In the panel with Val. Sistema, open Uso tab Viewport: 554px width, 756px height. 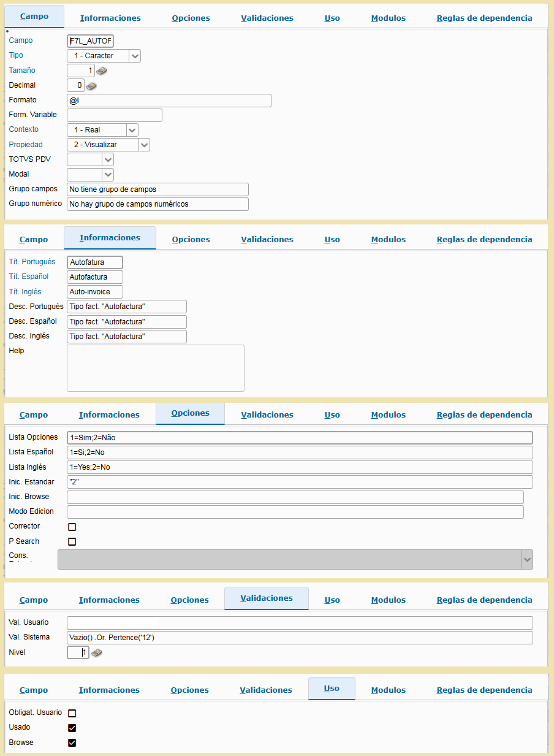(332, 600)
